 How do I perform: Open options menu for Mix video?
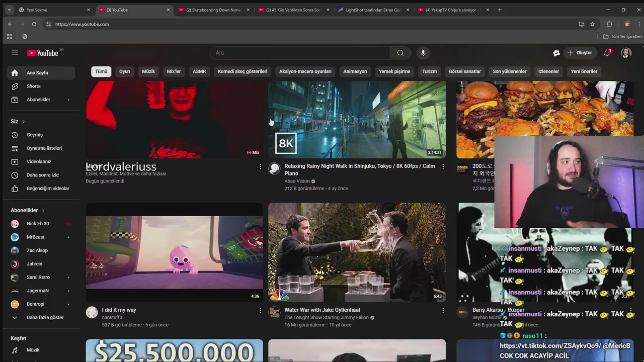tap(260, 166)
